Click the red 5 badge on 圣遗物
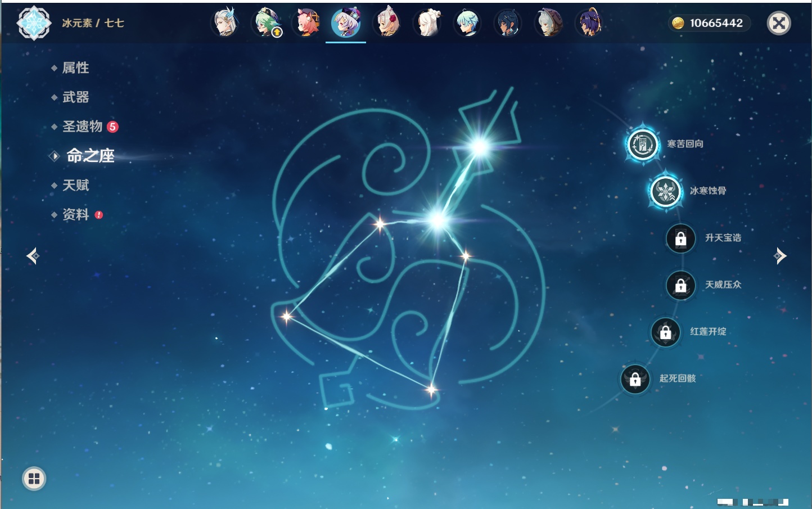Image resolution: width=812 pixels, height=509 pixels. 112,127
